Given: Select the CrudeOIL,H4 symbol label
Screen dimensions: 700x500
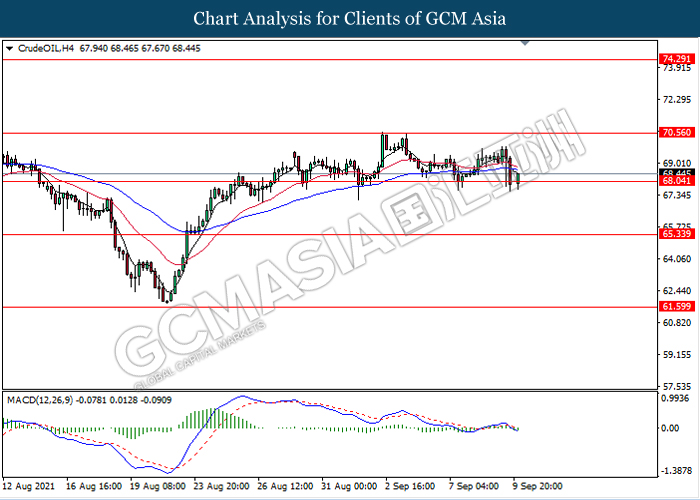Looking at the screenshot, I should pyautogui.click(x=46, y=48).
